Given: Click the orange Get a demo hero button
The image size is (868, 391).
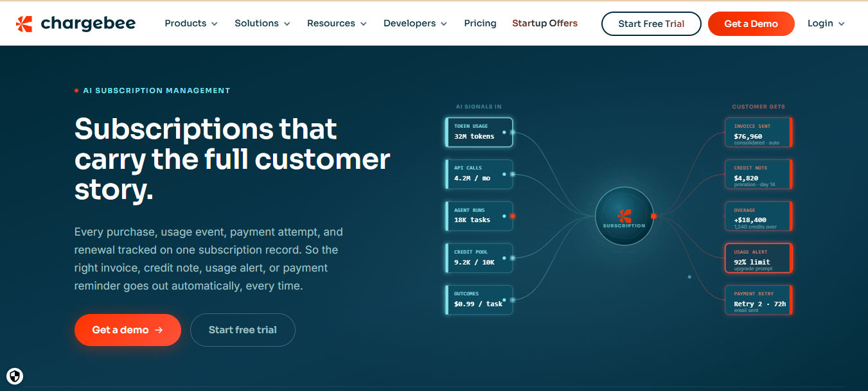Looking at the screenshot, I should 128,330.
